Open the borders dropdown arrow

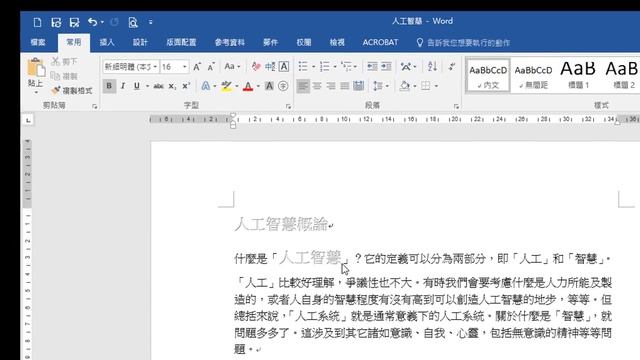tap(436, 86)
